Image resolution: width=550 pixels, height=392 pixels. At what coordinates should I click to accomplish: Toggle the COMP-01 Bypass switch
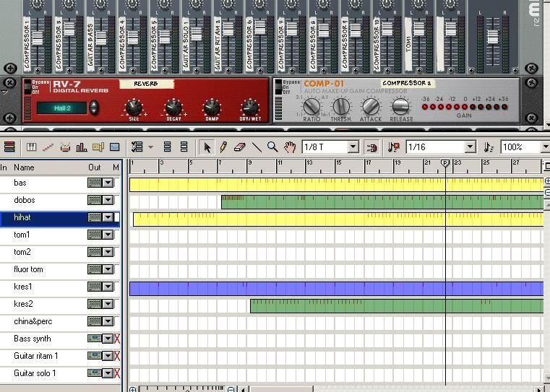(278, 87)
